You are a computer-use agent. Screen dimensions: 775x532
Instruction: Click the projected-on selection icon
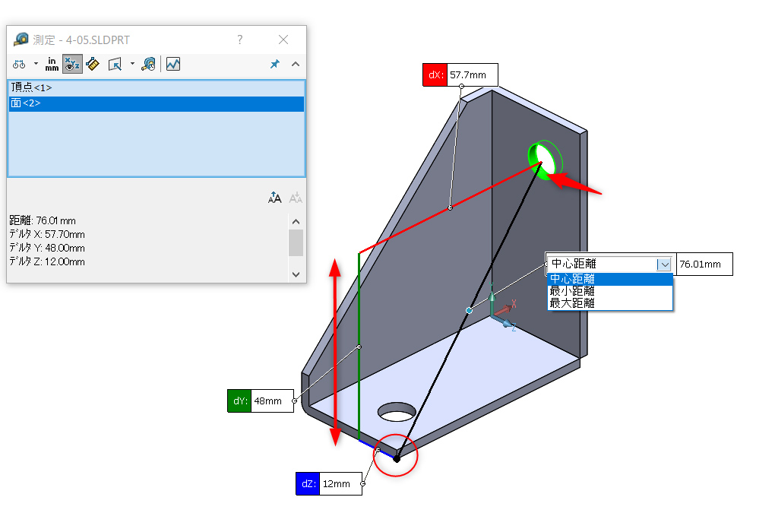tap(115, 65)
